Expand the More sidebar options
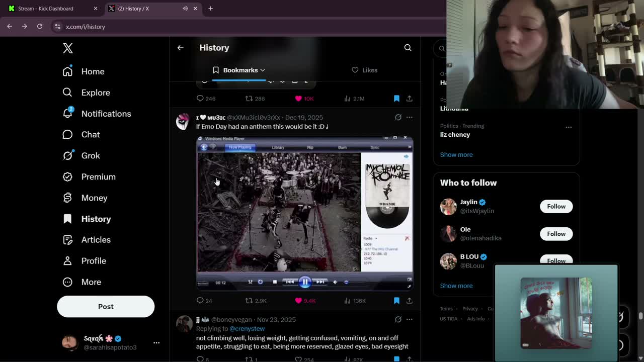 click(82, 282)
